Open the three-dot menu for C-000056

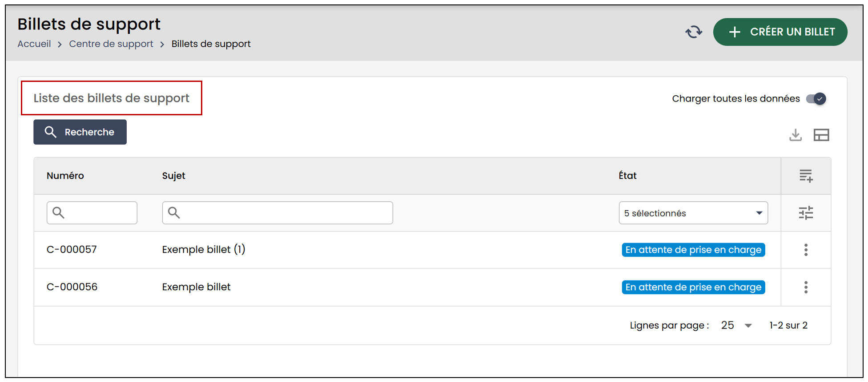tap(806, 287)
